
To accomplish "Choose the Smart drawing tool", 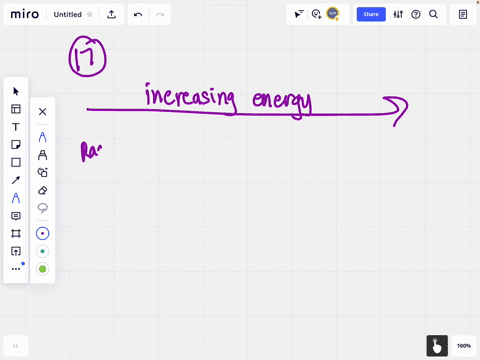I will pyautogui.click(x=42, y=172).
